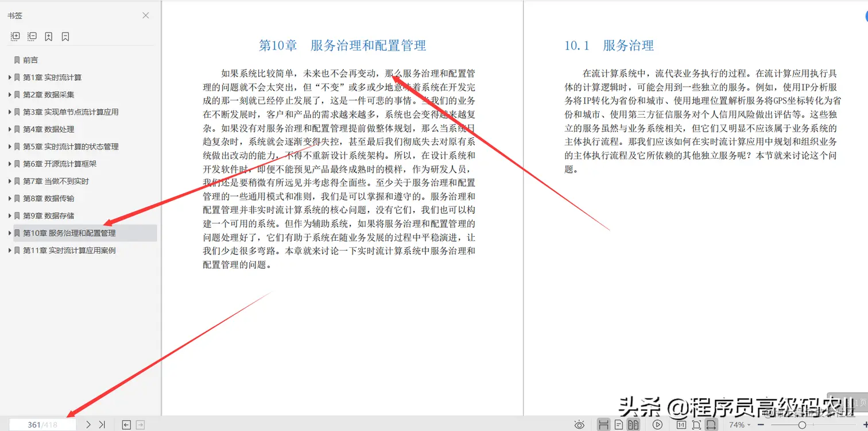Expand the 第10章 服务治理和配置管理 bookmark
Screen dimensions: 868x431
[10, 233]
